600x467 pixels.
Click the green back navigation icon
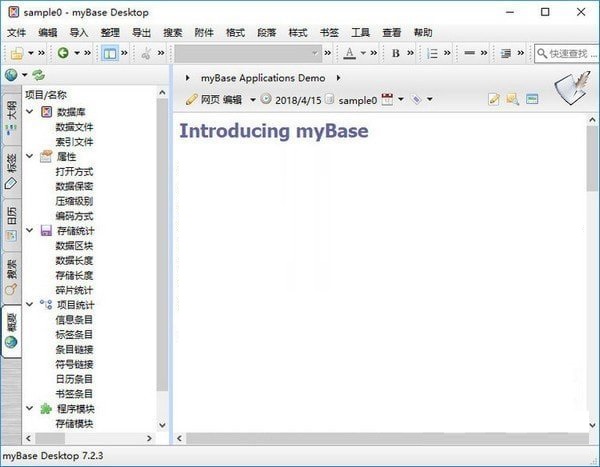click(63, 52)
